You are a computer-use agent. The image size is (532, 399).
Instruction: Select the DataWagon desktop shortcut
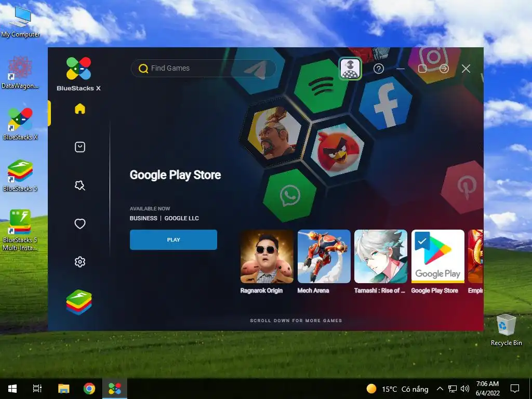(20, 73)
